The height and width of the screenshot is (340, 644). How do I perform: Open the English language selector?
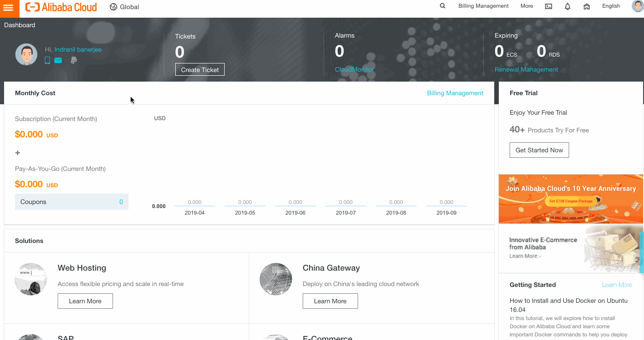point(611,6)
